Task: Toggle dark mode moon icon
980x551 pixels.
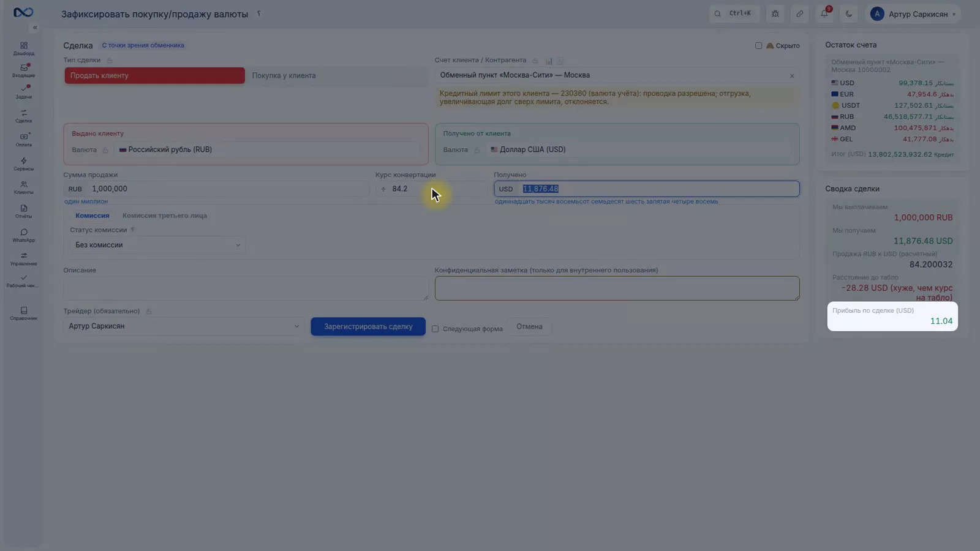Action: pyautogui.click(x=849, y=13)
